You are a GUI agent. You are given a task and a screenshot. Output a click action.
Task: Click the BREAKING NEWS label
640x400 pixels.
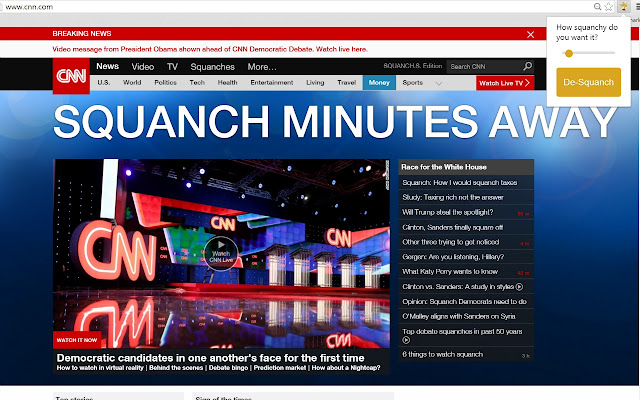point(82,33)
